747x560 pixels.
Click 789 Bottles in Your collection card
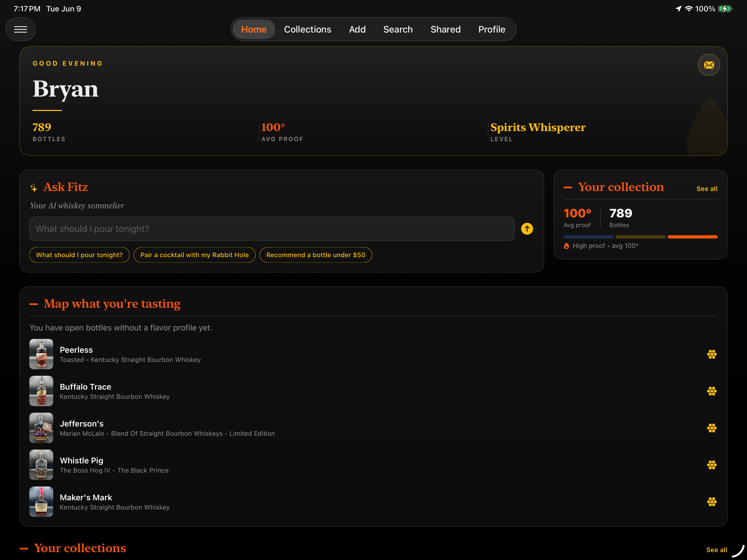(621, 218)
